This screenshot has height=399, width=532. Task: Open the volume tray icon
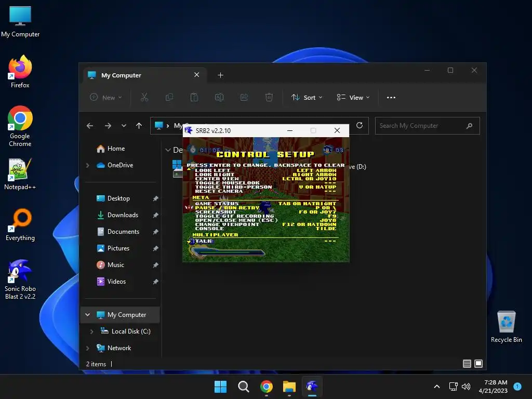pyautogui.click(x=466, y=387)
